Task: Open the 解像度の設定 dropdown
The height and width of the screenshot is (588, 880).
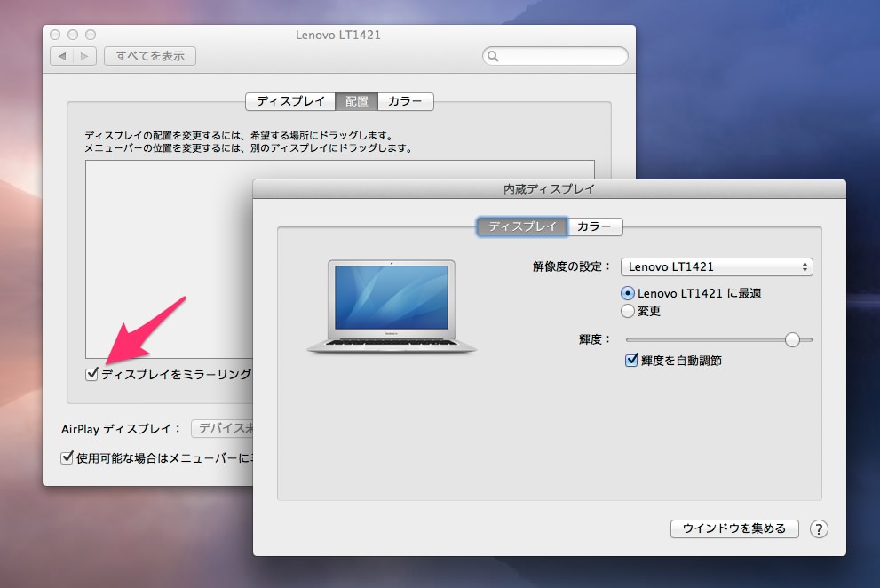Action: click(717, 266)
